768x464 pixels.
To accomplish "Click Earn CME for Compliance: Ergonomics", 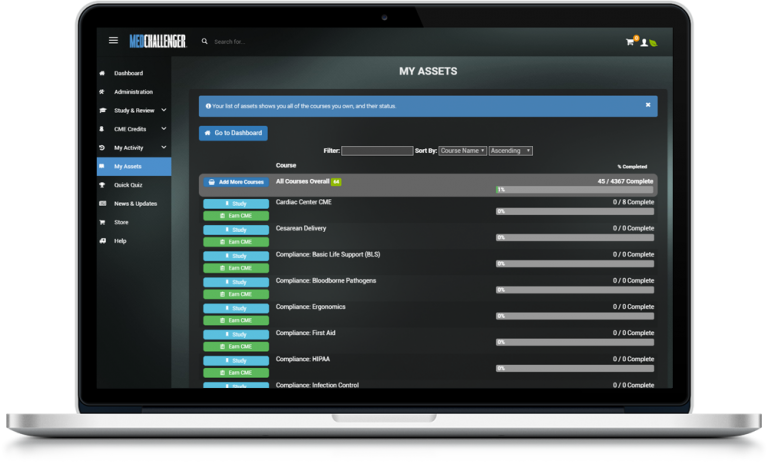I will [x=236, y=320].
